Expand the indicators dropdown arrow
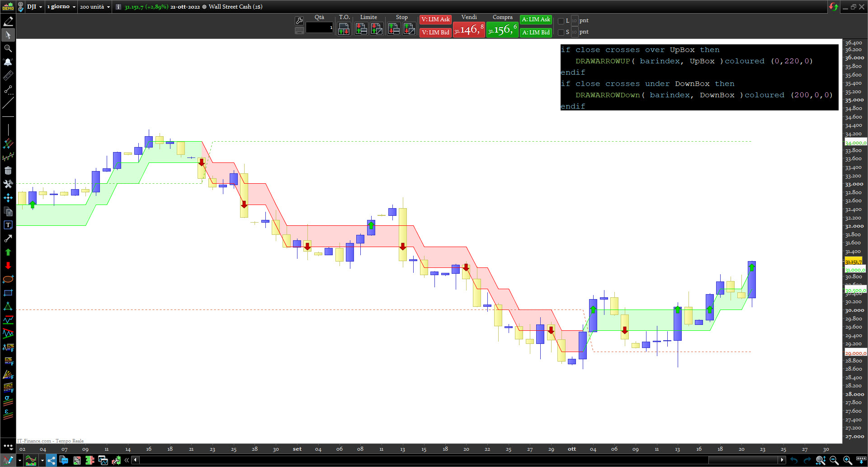868x467 pixels. (x=42, y=460)
